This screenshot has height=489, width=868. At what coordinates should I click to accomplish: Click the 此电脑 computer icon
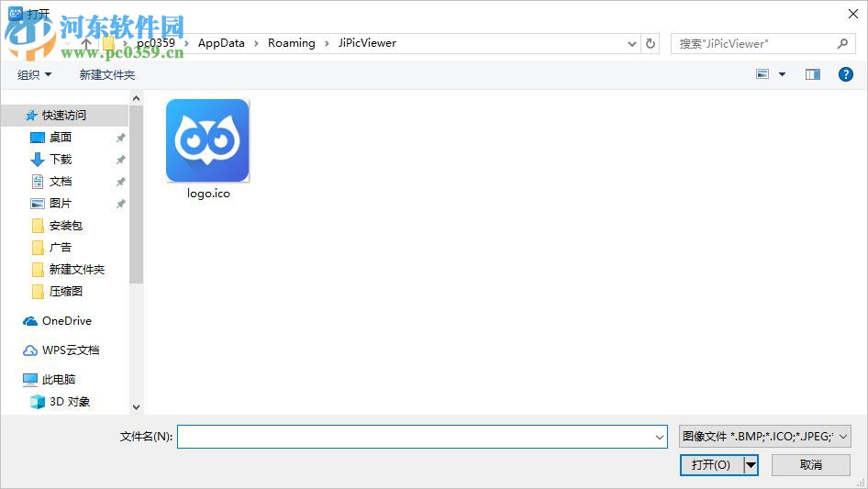30,379
